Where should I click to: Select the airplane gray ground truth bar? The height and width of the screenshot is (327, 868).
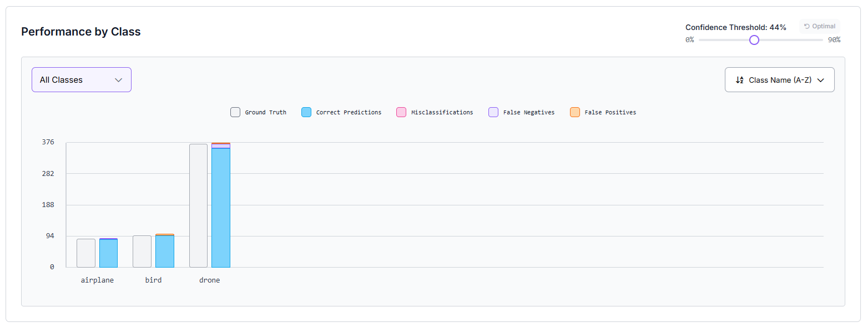click(86, 253)
